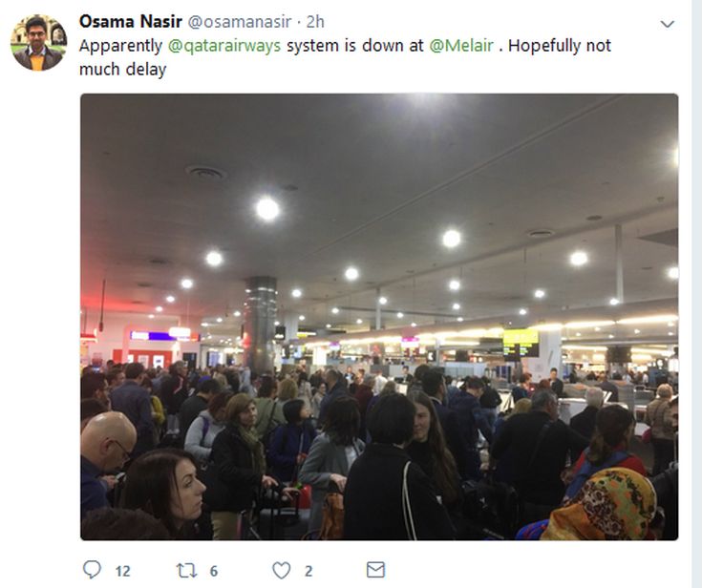702x588 pixels.
Task: Visit the @Melair mention link
Action: pos(461,46)
